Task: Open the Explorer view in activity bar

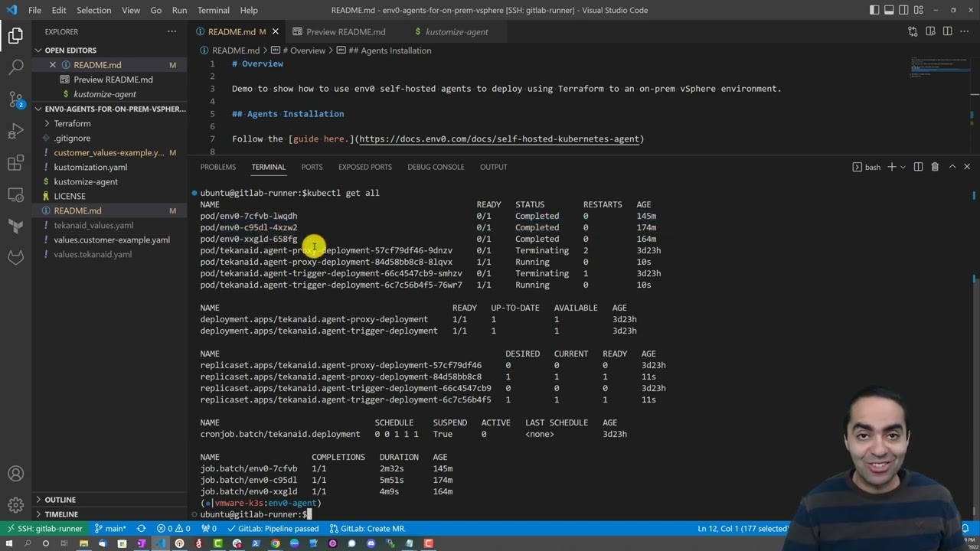Action: [x=15, y=35]
